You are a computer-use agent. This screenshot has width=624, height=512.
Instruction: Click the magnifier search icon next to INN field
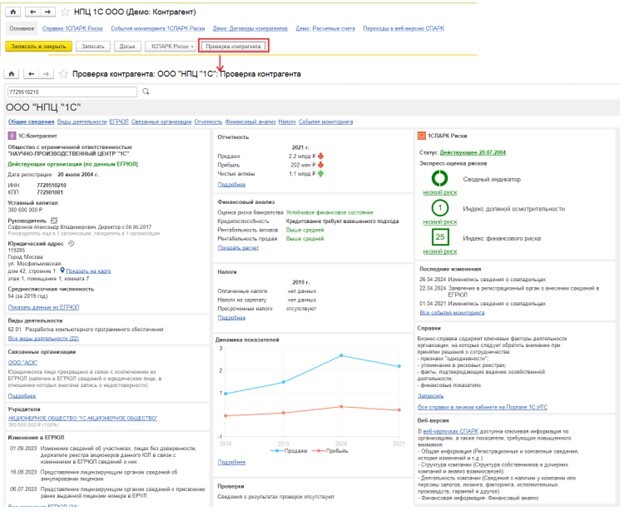[146, 91]
